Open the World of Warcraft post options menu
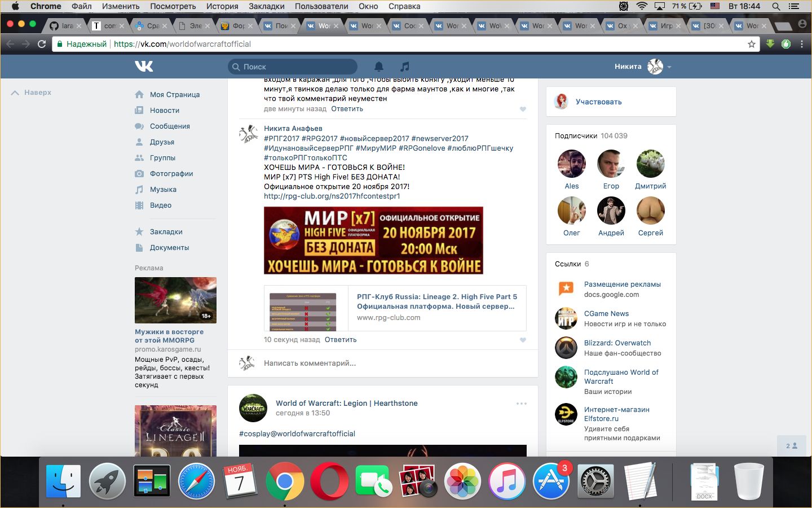Image resolution: width=812 pixels, height=508 pixels. 522,404
